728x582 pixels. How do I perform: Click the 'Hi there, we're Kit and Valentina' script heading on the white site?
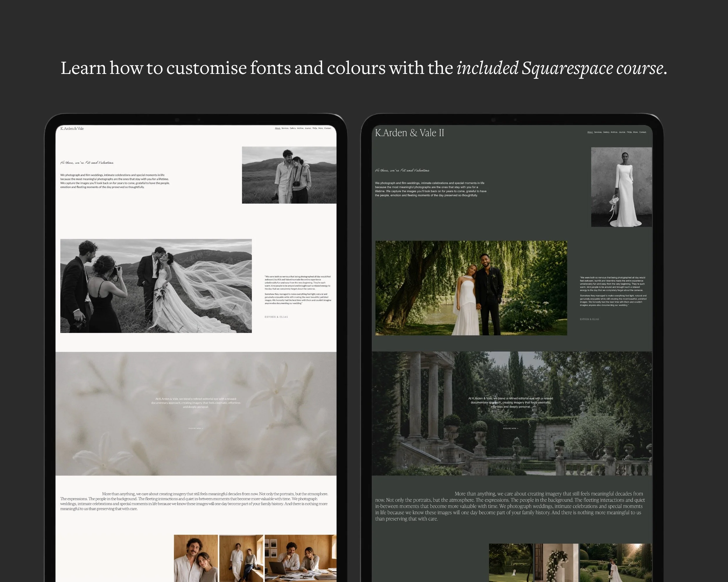point(87,163)
